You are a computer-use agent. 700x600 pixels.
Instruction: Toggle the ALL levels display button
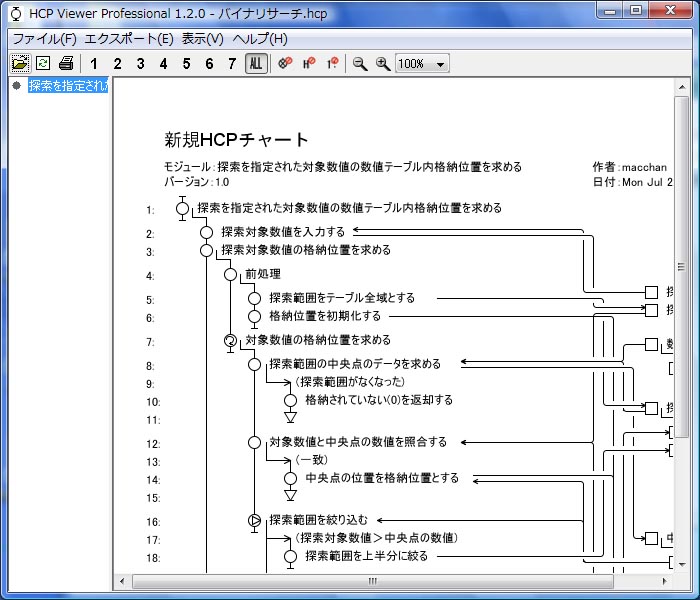click(x=256, y=63)
